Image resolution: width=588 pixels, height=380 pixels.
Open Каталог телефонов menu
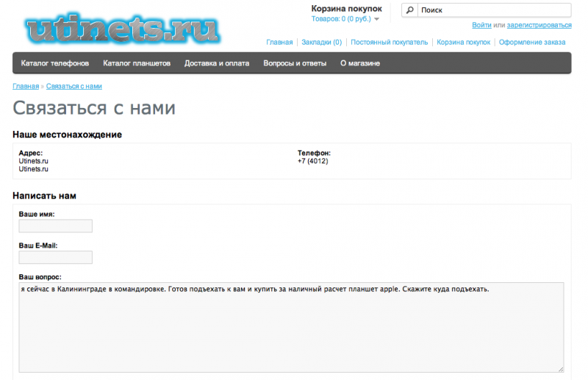coord(54,63)
